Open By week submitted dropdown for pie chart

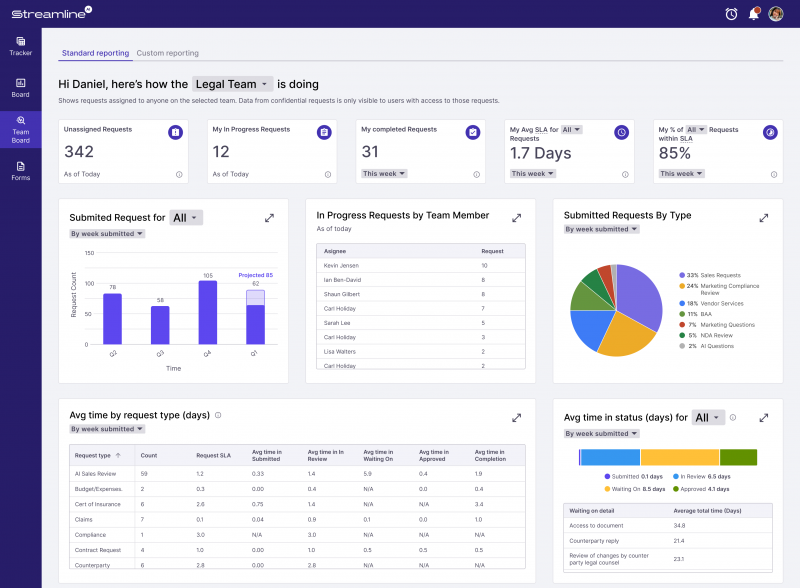[x=601, y=229]
